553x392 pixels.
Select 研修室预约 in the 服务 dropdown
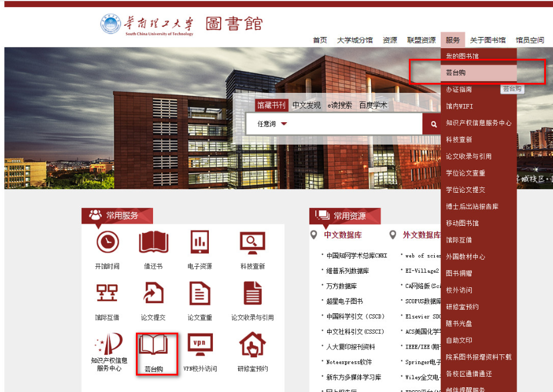pyautogui.click(x=479, y=307)
